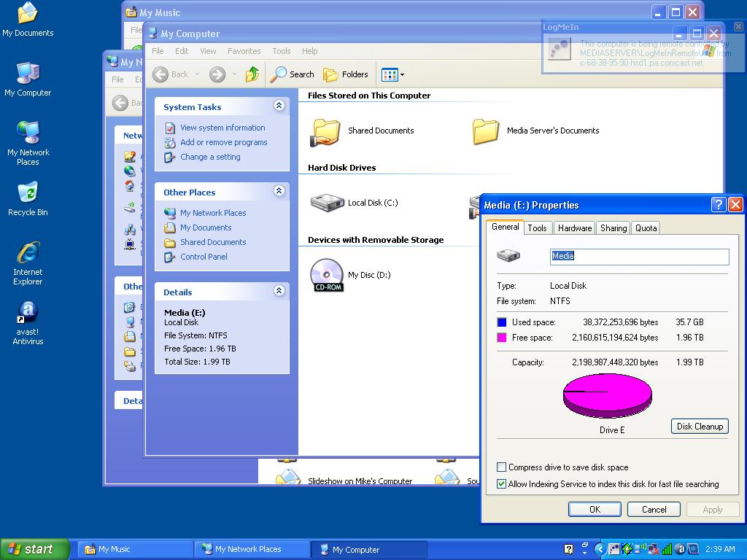This screenshot has width=747, height=560.
Task: Disable Allow Indexing Service checkbox
Action: [502, 484]
